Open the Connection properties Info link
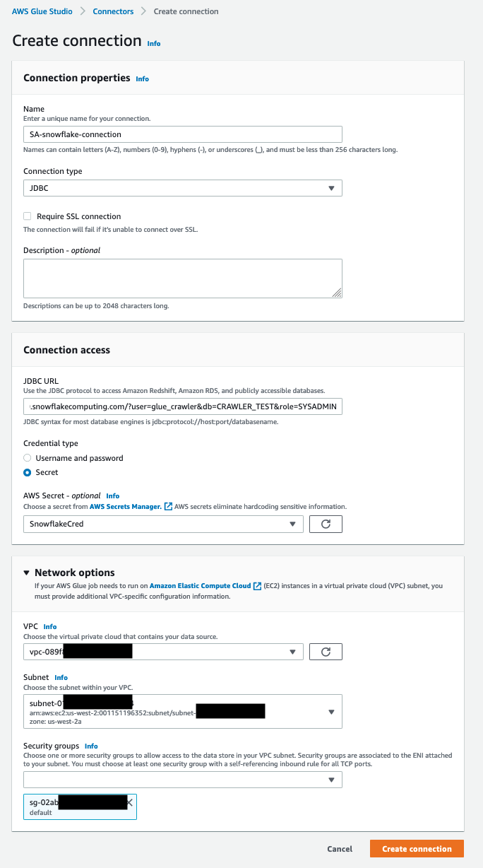 pos(142,78)
